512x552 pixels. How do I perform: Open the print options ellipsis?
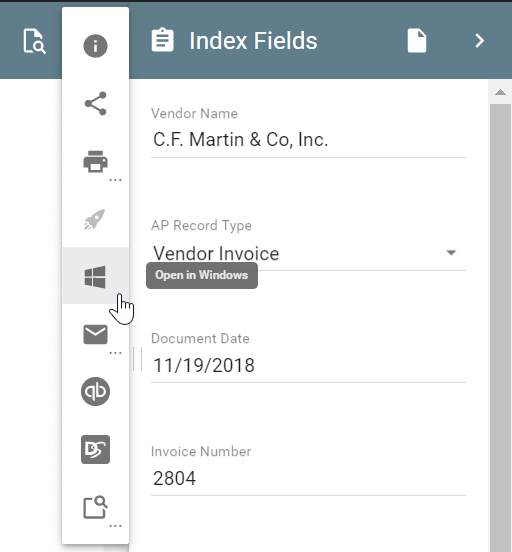point(115,180)
